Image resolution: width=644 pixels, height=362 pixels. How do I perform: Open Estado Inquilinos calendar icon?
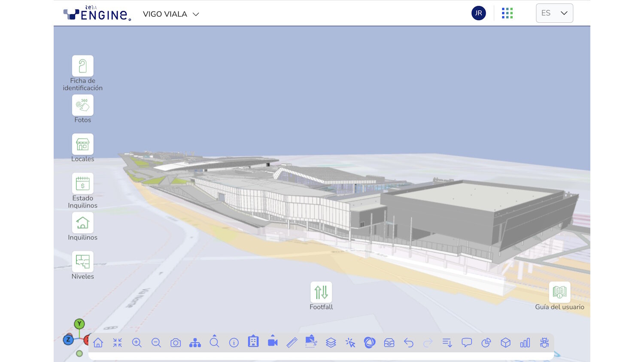point(82,184)
